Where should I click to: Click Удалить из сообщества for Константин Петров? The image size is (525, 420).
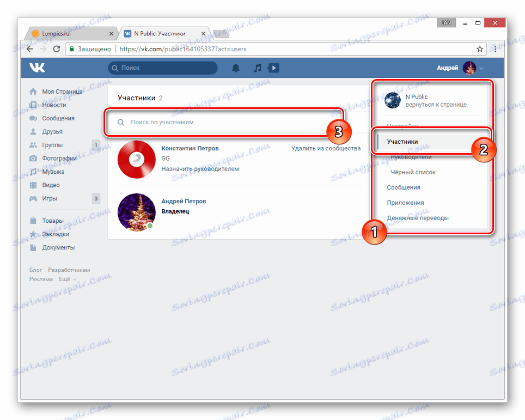326,148
